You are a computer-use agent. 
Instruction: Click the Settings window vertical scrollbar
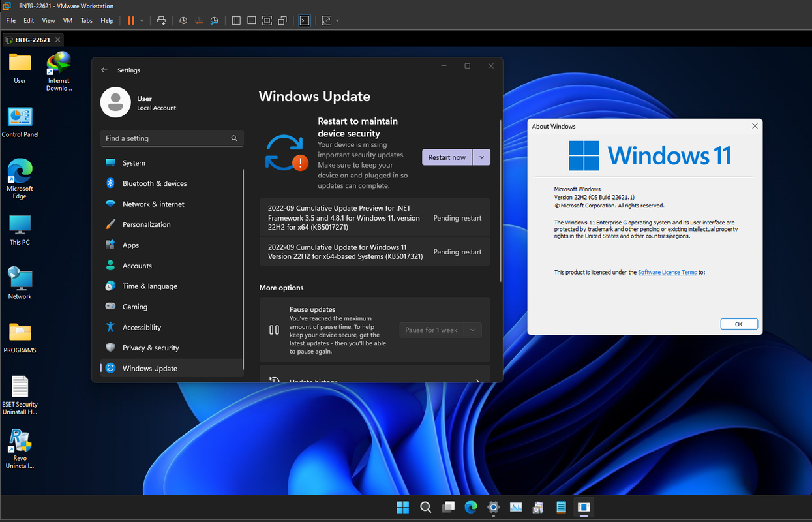(501, 200)
